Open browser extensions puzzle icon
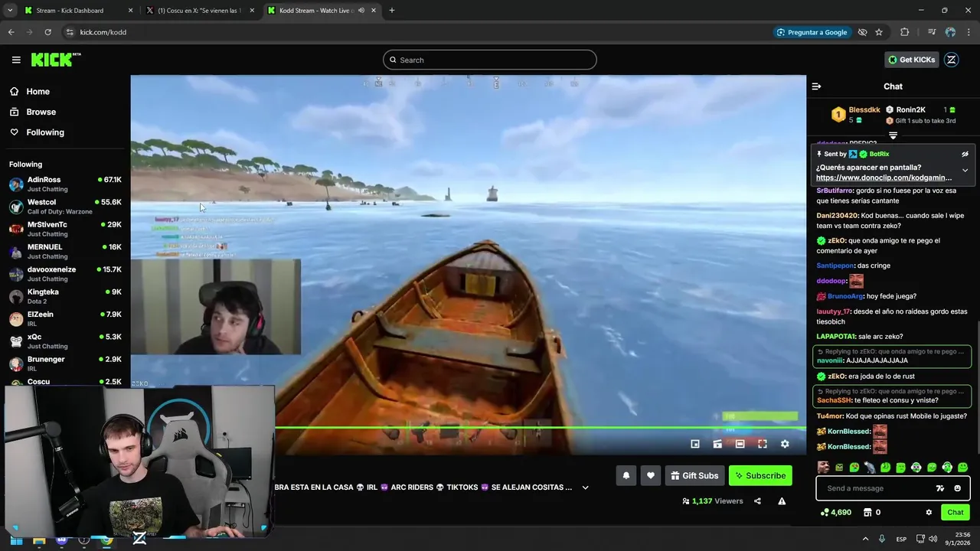980x551 pixels. click(x=905, y=32)
